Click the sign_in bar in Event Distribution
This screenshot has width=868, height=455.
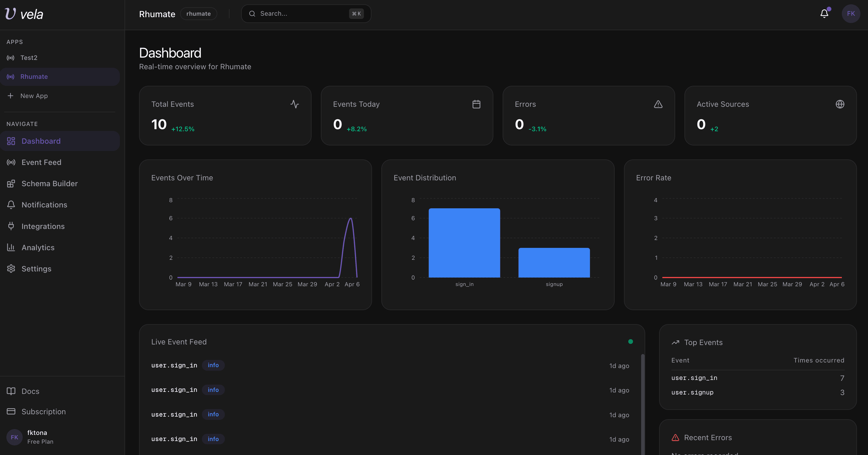[x=464, y=243]
